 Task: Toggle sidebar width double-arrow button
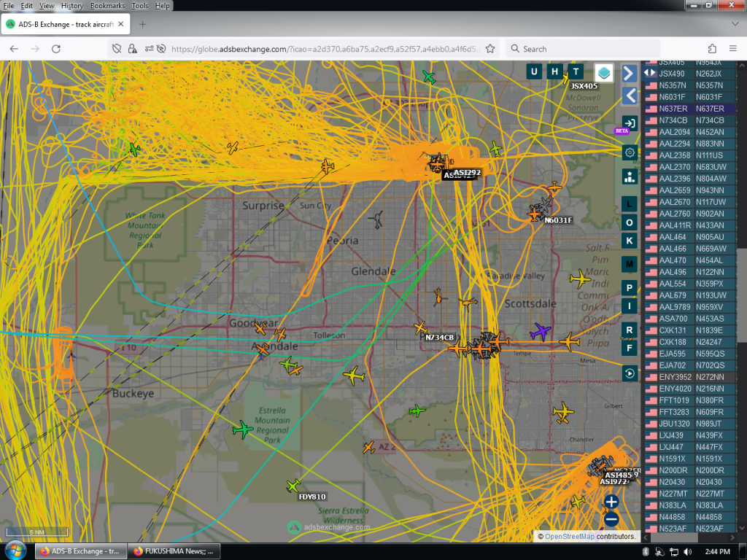point(650,73)
